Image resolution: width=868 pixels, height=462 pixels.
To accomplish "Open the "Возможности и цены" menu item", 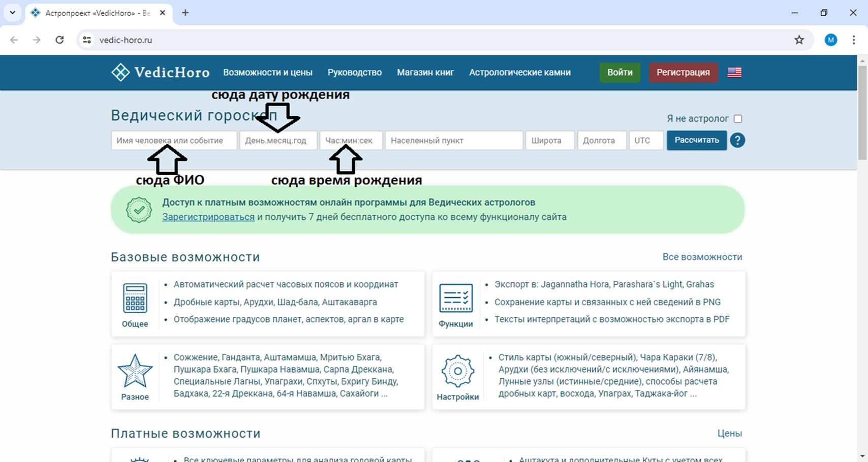I will [267, 73].
